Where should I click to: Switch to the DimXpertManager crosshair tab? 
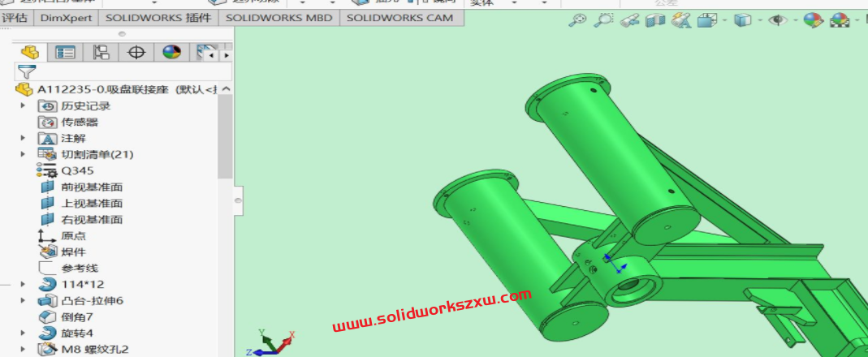(136, 53)
